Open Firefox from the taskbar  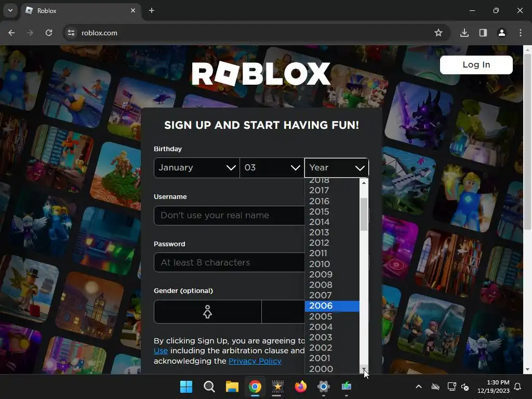301,387
